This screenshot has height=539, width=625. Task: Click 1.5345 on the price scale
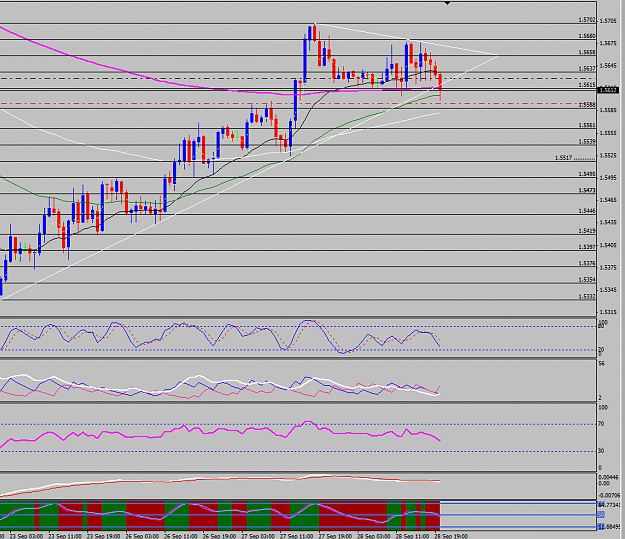coord(608,290)
